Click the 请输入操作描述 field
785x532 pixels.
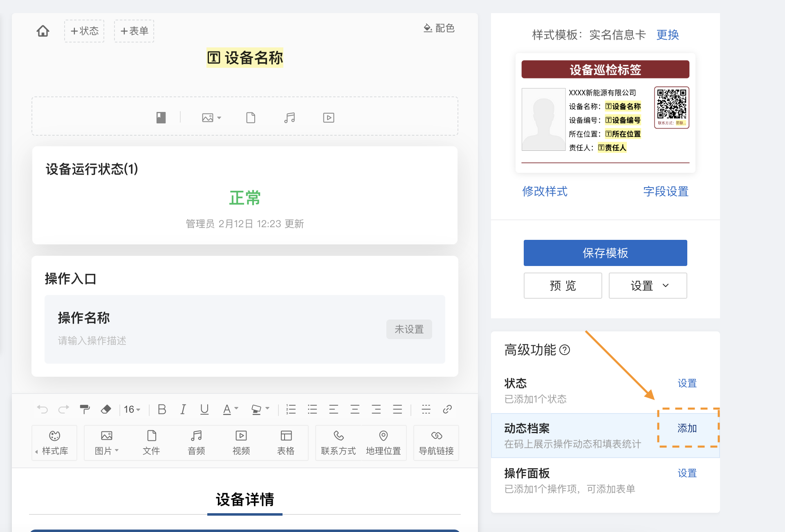tap(92, 341)
